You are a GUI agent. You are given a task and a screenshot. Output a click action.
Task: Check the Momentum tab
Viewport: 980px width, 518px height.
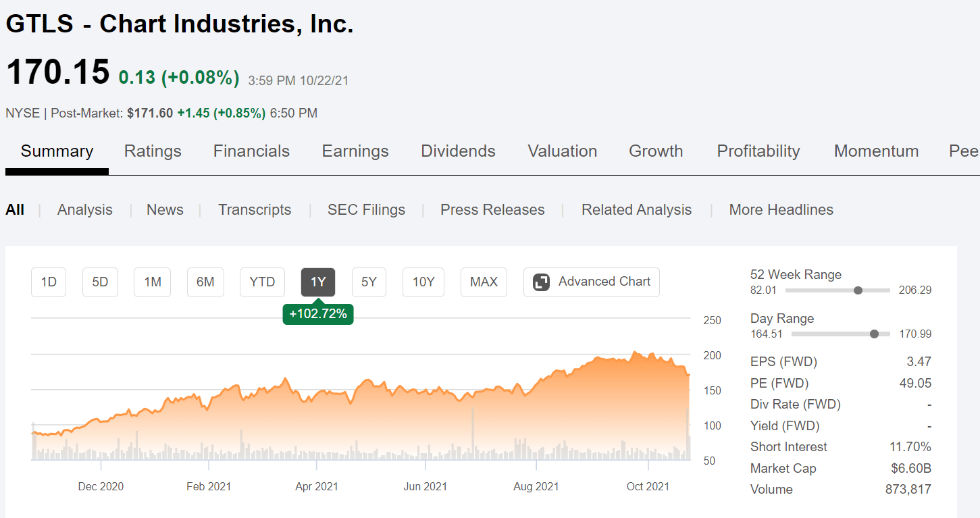[x=876, y=151]
